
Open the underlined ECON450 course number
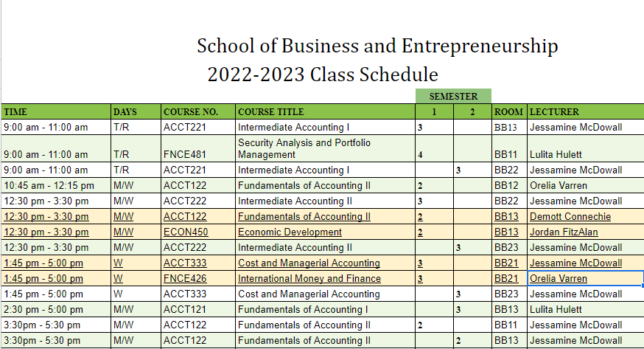pyautogui.click(x=186, y=232)
